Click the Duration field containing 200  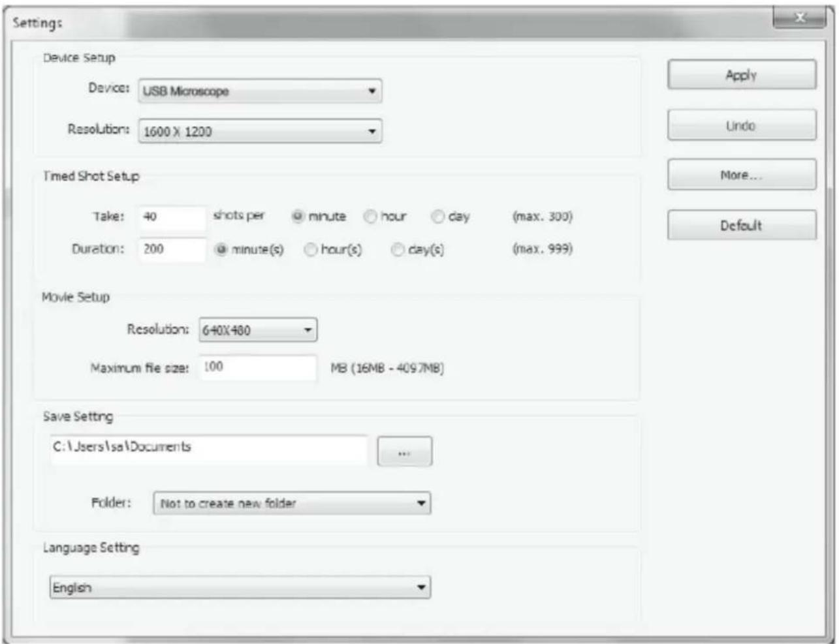tap(172, 249)
